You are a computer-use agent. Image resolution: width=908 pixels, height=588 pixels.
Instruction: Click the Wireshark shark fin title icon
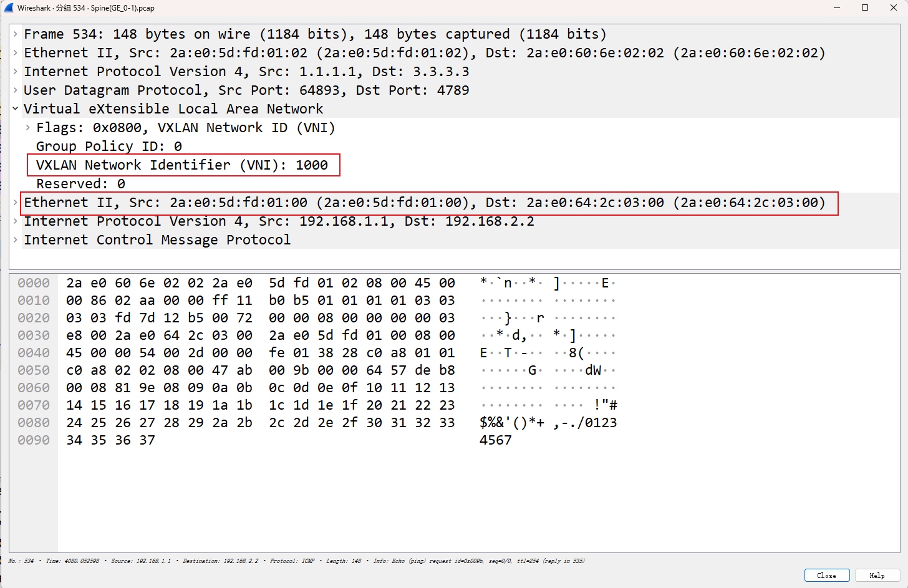pyautogui.click(x=8, y=7)
